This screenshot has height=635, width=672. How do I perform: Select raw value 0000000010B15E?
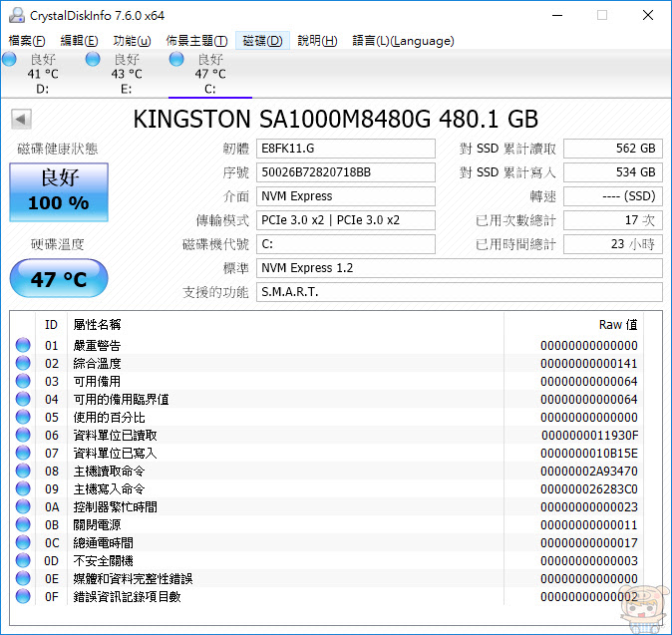[x=589, y=454]
